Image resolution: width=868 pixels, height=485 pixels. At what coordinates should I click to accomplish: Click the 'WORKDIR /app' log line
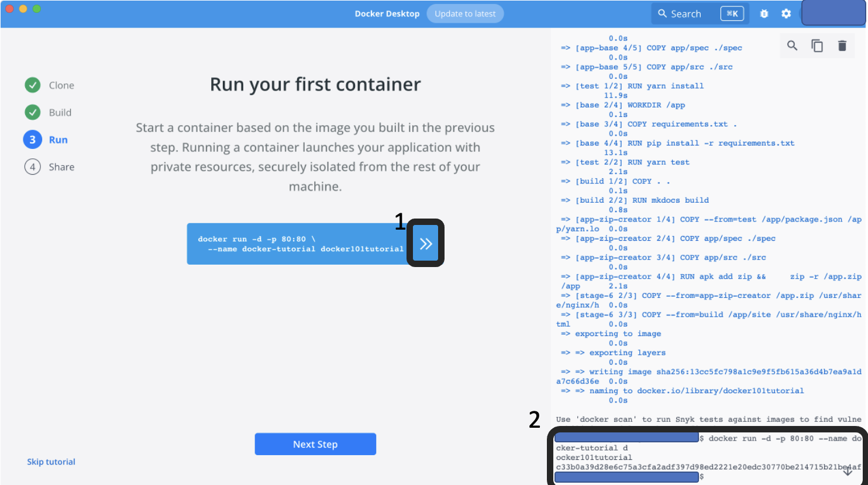pyautogui.click(x=623, y=105)
